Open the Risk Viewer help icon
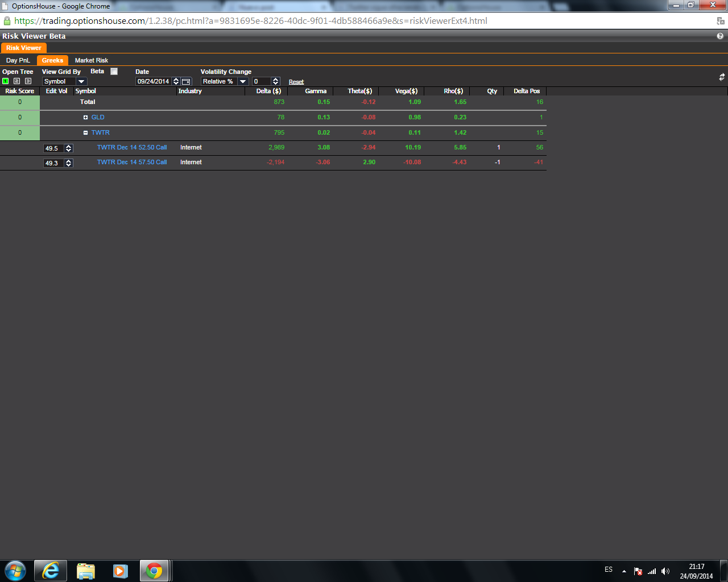This screenshot has height=582, width=728. pyautogui.click(x=720, y=36)
